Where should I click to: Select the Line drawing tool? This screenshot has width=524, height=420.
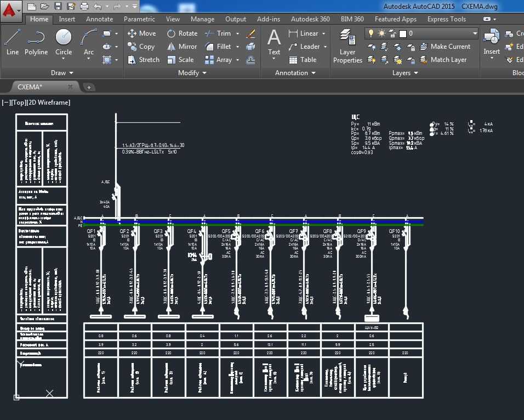click(13, 43)
